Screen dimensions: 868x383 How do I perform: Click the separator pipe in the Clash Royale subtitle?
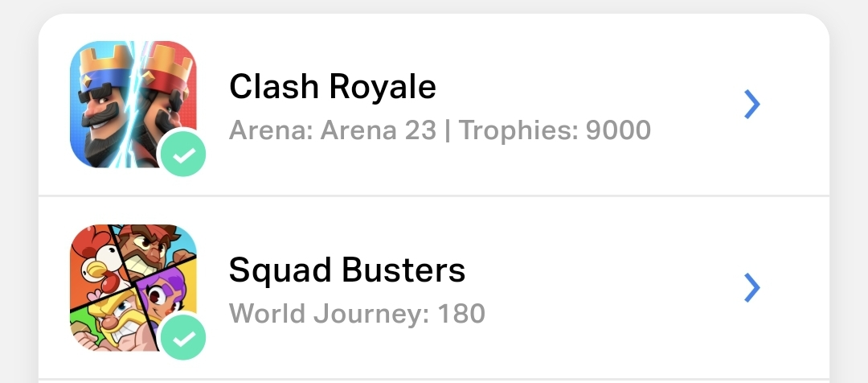pyautogui.click(x=447, y=130)
